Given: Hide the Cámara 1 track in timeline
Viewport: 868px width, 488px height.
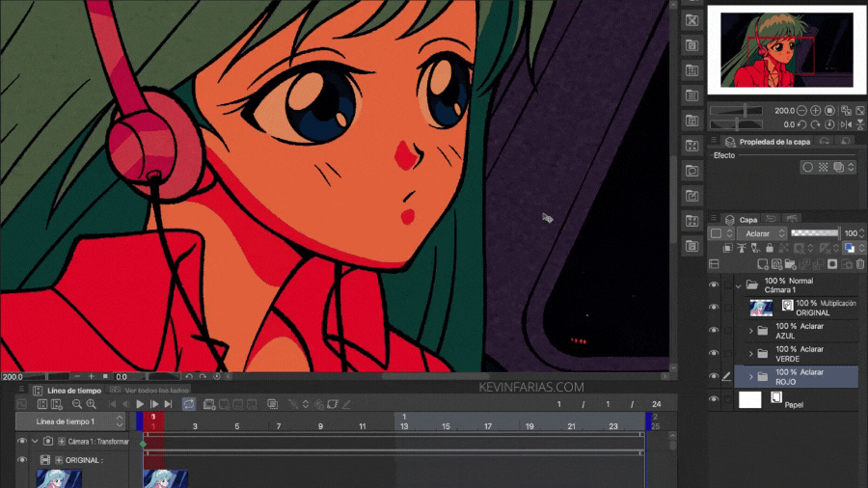Looking at the screenshot, I should coord(21,442).
